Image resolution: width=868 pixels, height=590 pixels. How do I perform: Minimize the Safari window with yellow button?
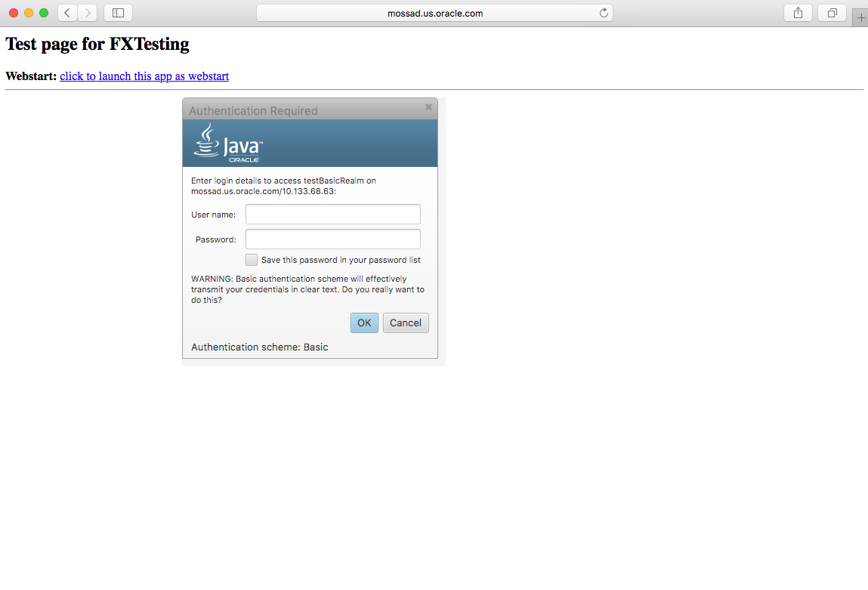29,13
